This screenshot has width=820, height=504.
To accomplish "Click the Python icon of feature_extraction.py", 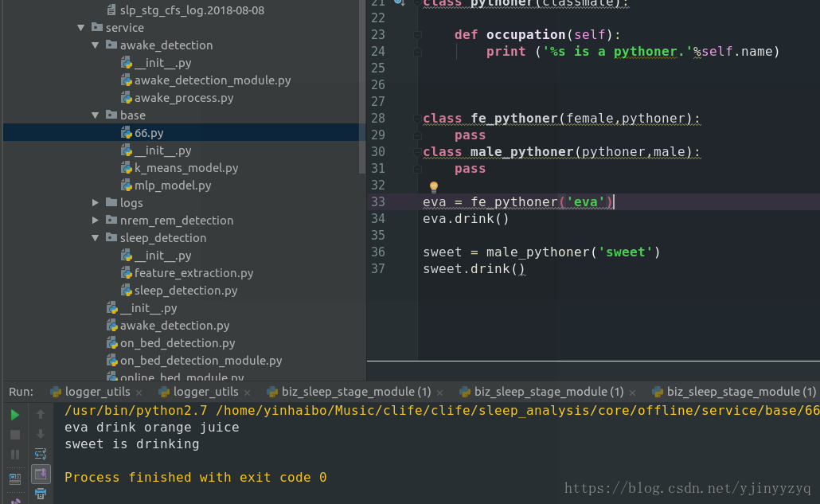I will (126, 273).
